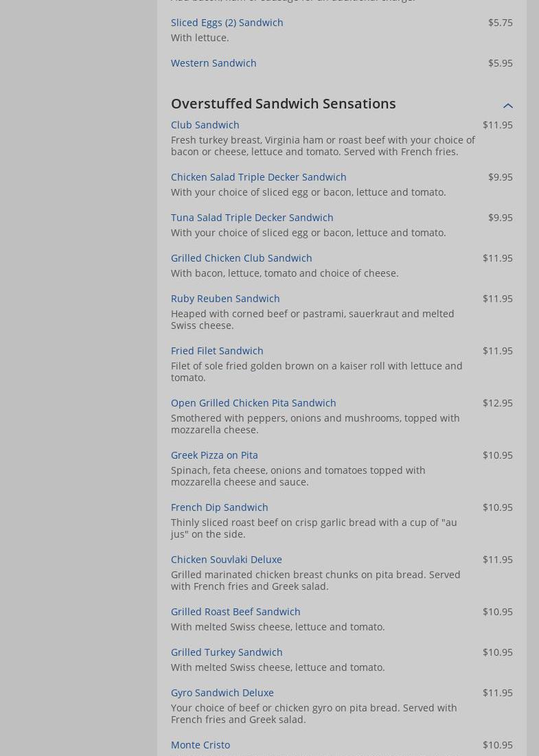Select Greek Pizza on Pita
Image resolution: width=539 pixels, height=756 pixels.
coord(214,455)
